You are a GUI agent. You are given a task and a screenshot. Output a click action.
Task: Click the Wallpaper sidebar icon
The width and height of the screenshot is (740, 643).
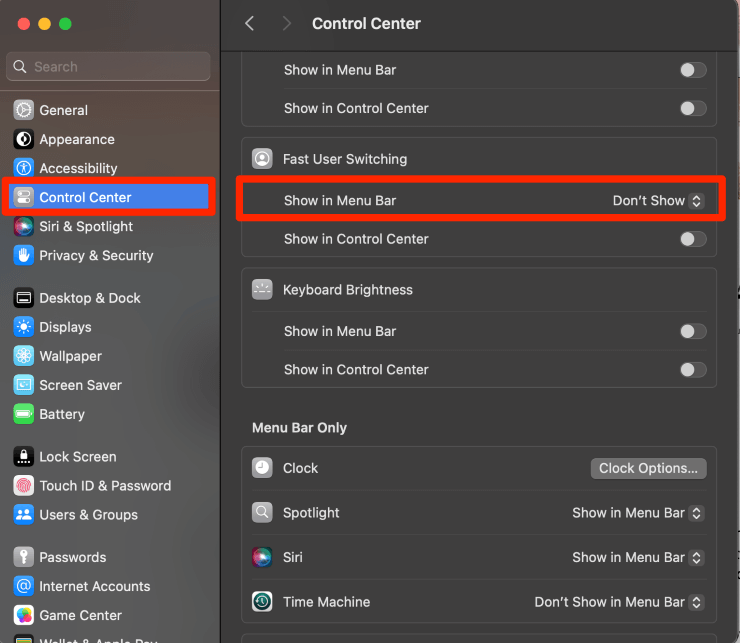coord(23,356)
